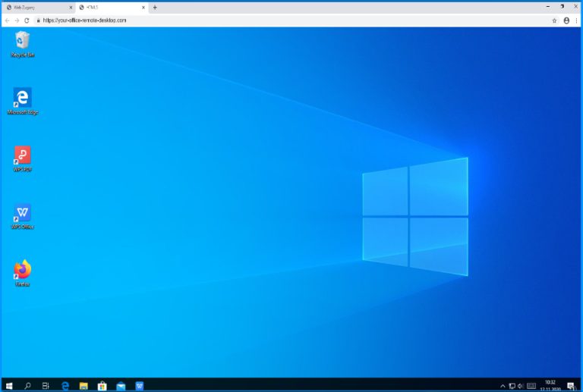
Task: Open Task View from the taskbar
Action: (x=46, y=386)
